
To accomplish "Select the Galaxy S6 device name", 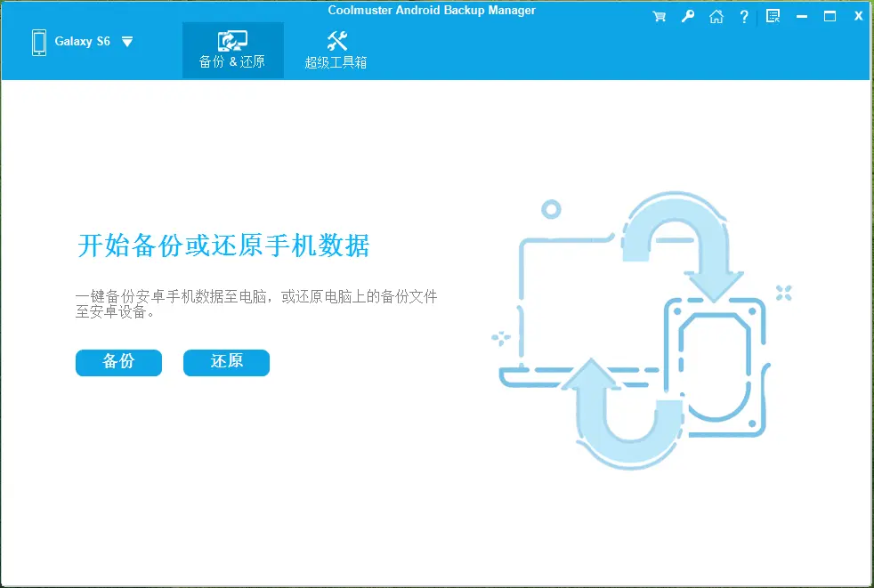I will coord(83,41).
